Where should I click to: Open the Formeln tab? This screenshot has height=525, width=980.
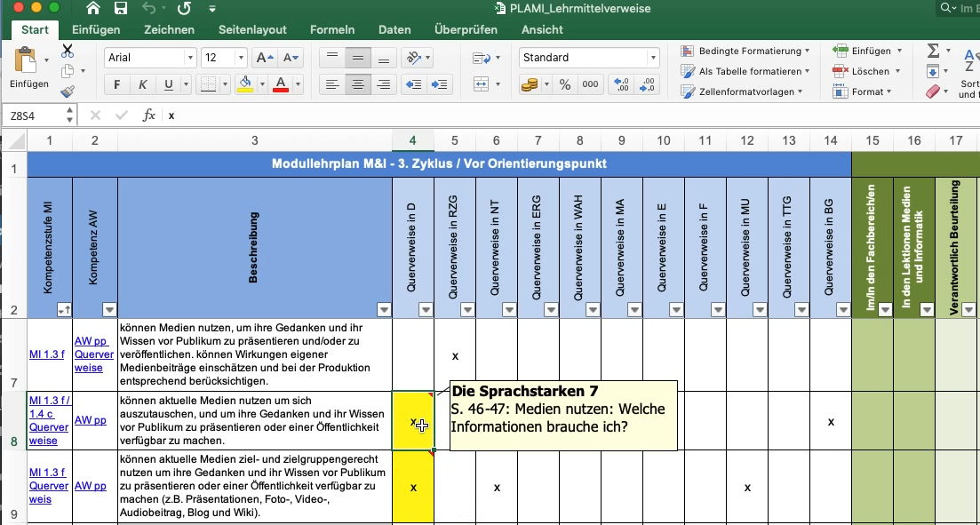332,29
